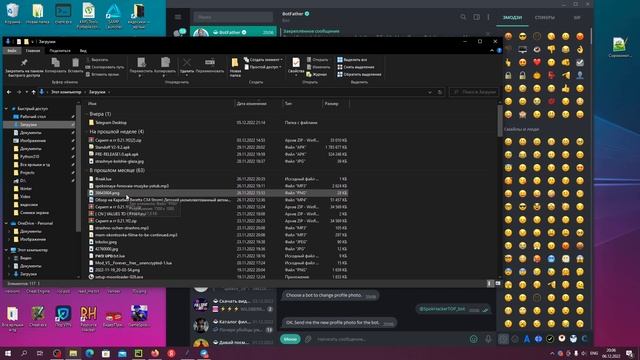This screenshot has height=360, width=640.
Task: Use the file list vertical scrollbar
Action: coord(500,120)
